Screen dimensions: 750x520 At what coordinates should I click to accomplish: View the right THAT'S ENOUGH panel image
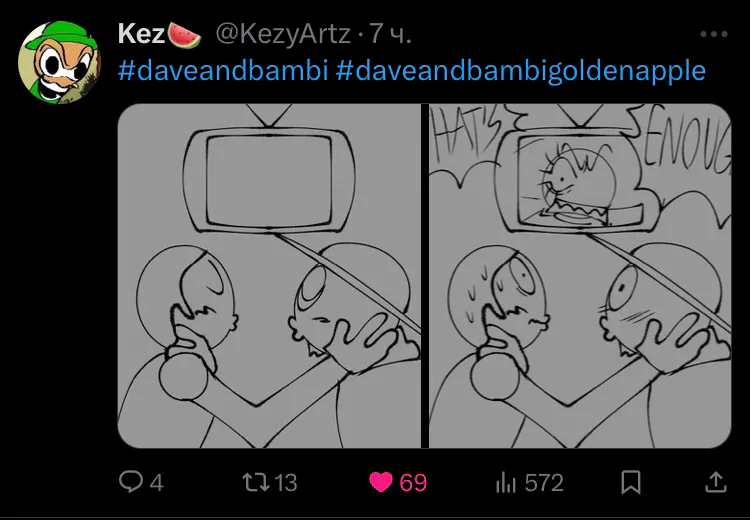click(x=580, y=276)
